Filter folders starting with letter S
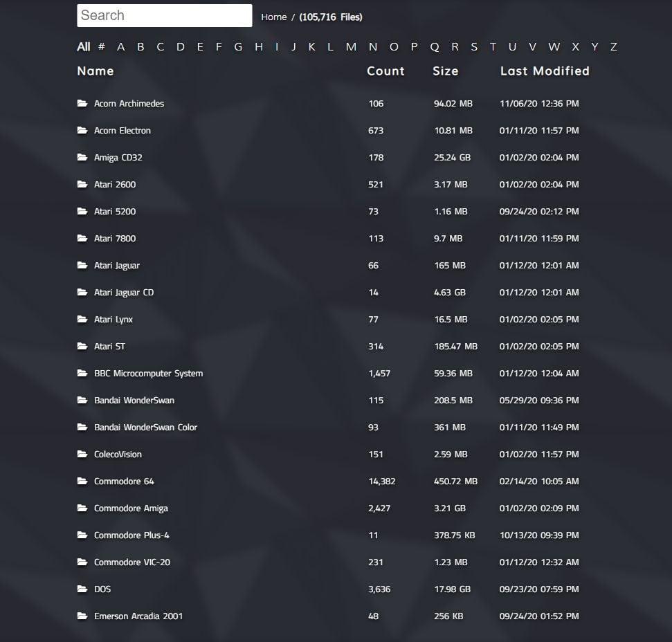The image size is (672, 642). point(474,46)
